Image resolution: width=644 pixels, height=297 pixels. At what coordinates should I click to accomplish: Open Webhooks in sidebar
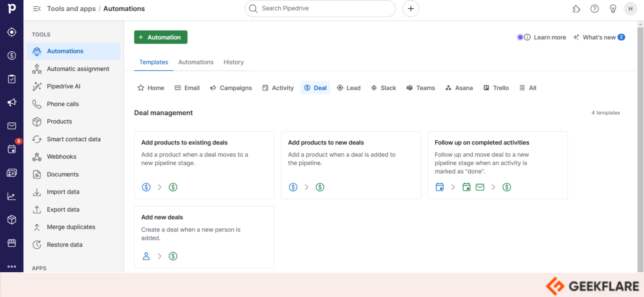click(x=74, y=157)
